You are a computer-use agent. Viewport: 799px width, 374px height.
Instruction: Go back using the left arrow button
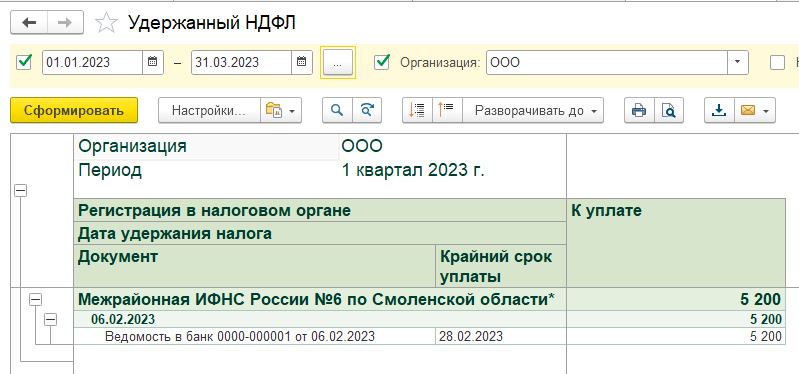pos(29,23)
